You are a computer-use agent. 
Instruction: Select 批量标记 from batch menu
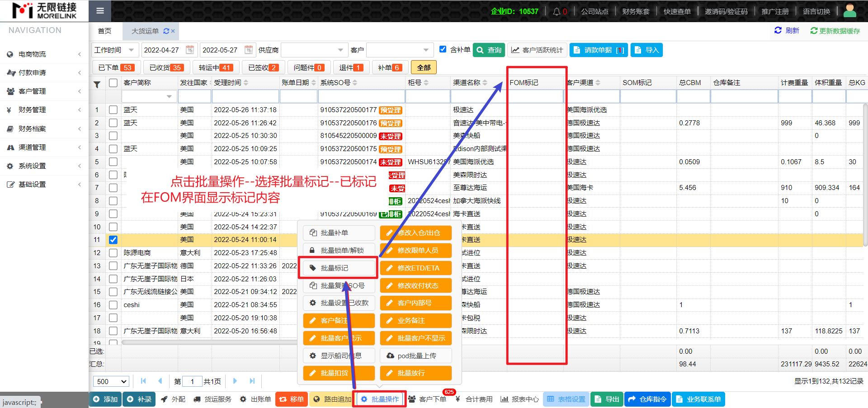[338, 268]
